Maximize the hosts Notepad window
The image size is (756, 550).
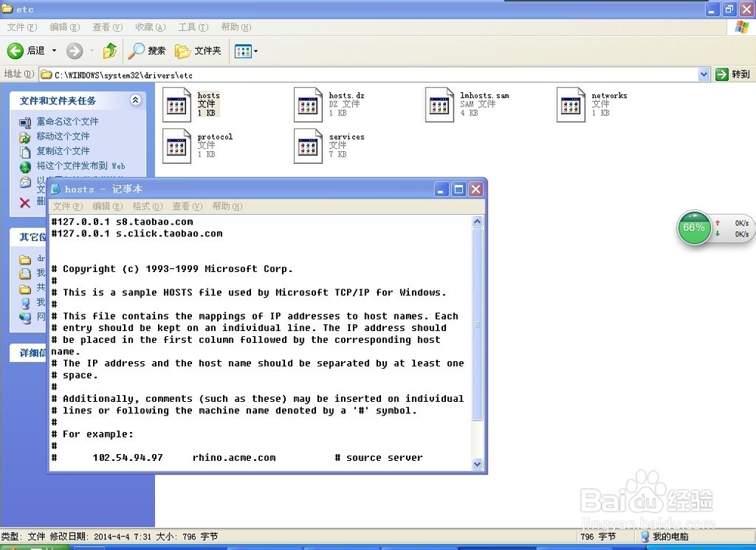[x=459, y=190]
